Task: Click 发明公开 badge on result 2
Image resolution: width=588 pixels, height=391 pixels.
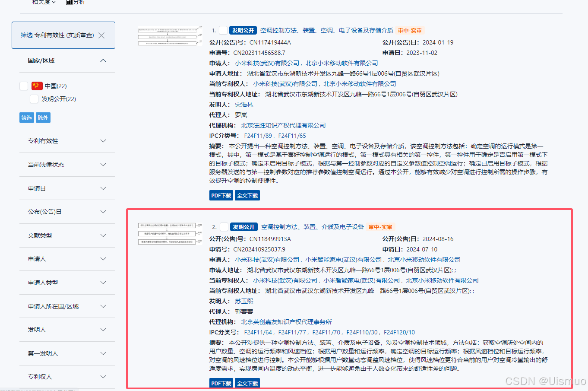Action: pos(244,227)
